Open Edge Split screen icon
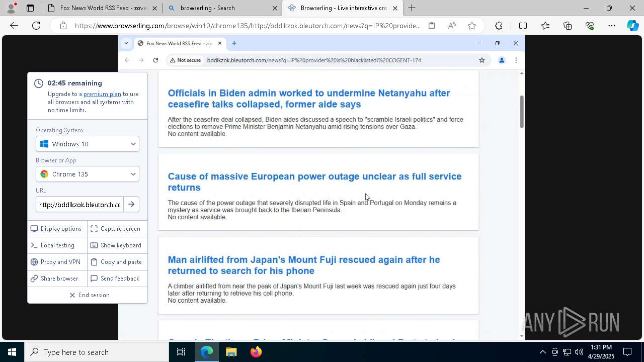The height and width of the screenshot is (362, 644). click(x=523, y=26)
